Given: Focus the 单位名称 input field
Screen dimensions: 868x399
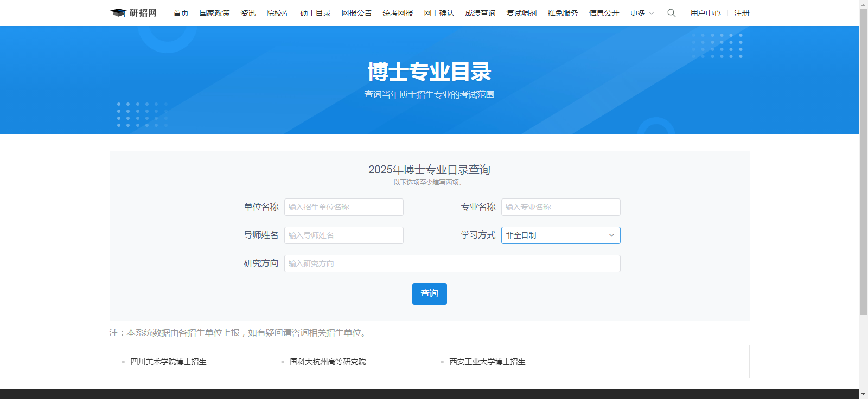Looking at the screenshot, I should (x=343, y=207).
